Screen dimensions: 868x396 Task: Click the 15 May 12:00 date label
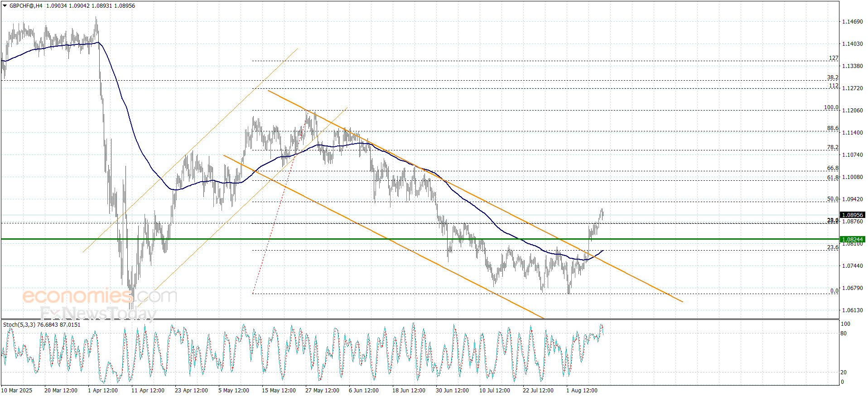[x=279, y=391]
